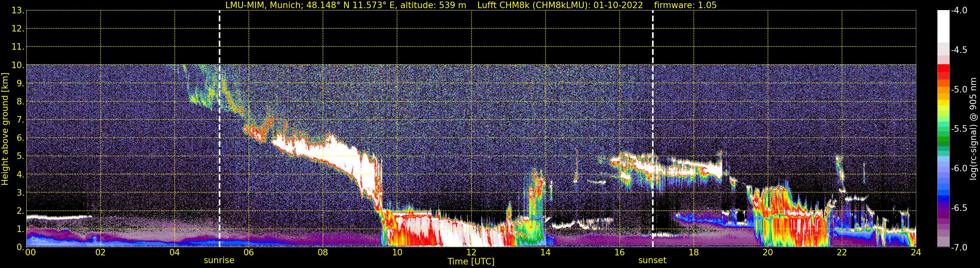Select the "Time [UTC]" axis title
The image size is (980, 268).
coord(471,262)
